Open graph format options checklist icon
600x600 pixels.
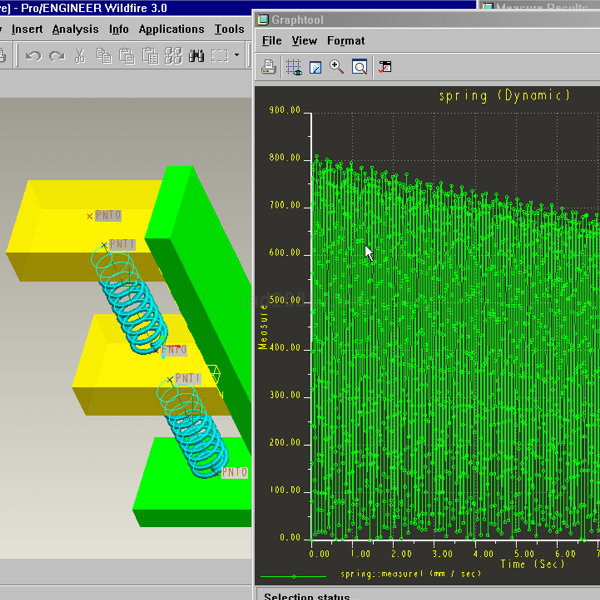[x=385, y=67]
